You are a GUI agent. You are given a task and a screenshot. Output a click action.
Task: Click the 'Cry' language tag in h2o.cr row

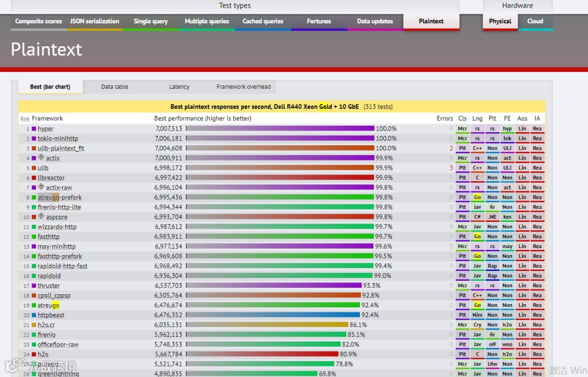[x=477, y=325]
